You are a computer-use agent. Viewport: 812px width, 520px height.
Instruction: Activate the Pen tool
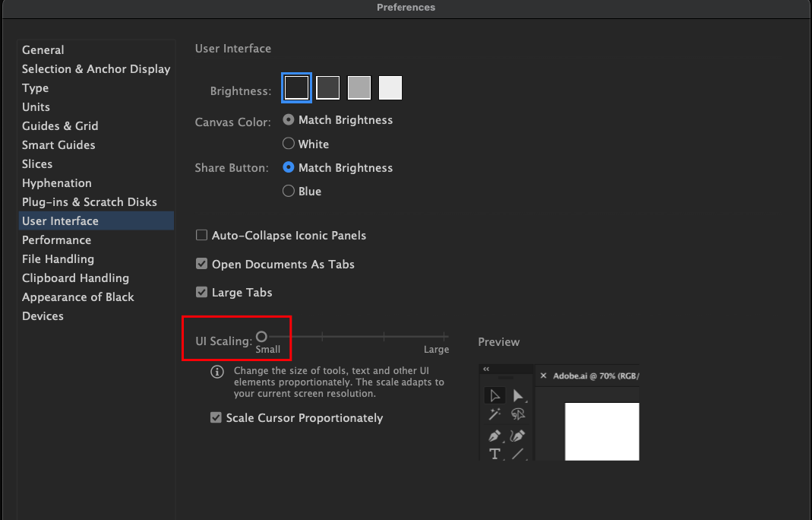[495, 436]
